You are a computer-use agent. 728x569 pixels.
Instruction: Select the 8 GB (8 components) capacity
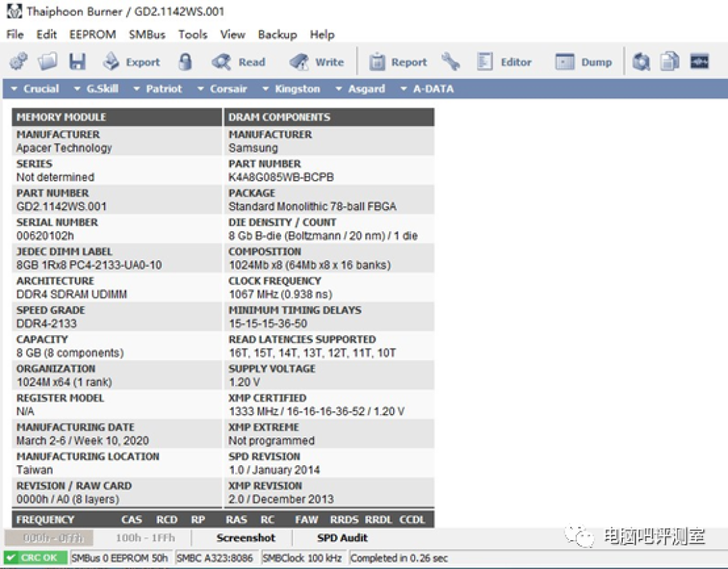tap(70, 353)
